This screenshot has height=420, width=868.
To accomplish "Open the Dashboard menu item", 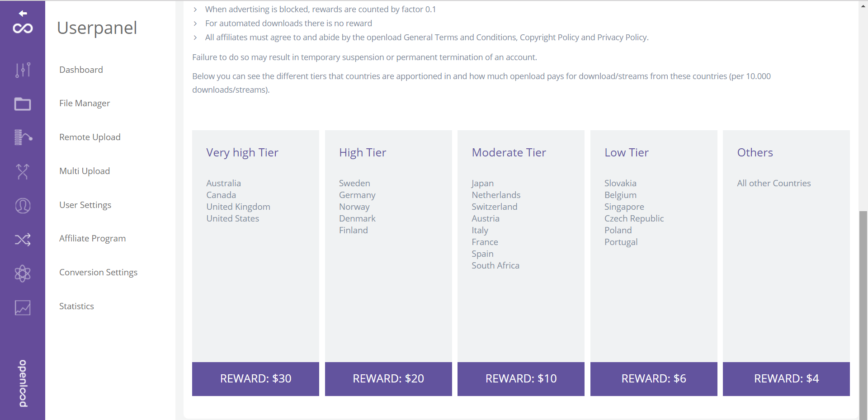I will coord(81,70).
